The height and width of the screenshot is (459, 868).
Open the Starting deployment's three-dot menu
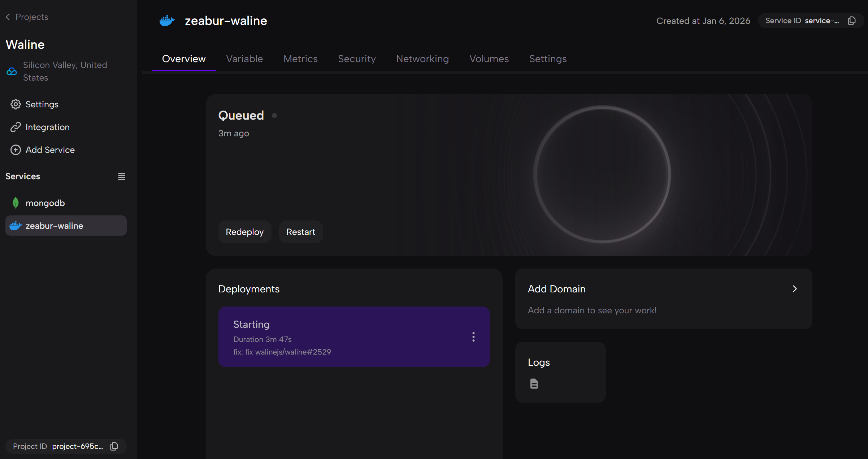click(x=473, y=337)
